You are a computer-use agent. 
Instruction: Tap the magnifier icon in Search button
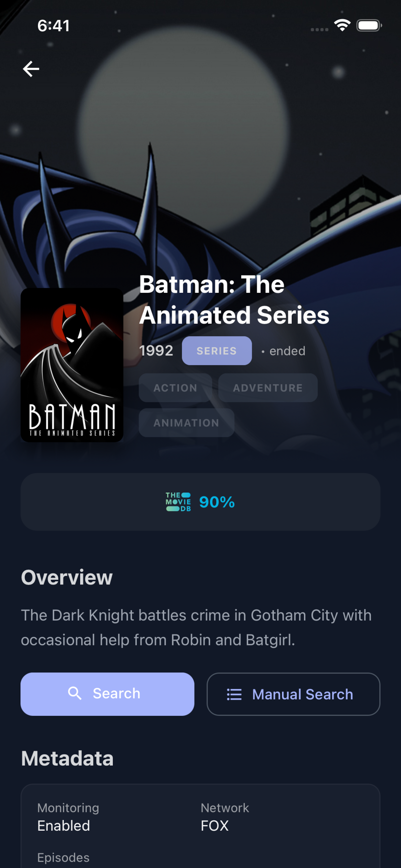[x=75, y=694]
